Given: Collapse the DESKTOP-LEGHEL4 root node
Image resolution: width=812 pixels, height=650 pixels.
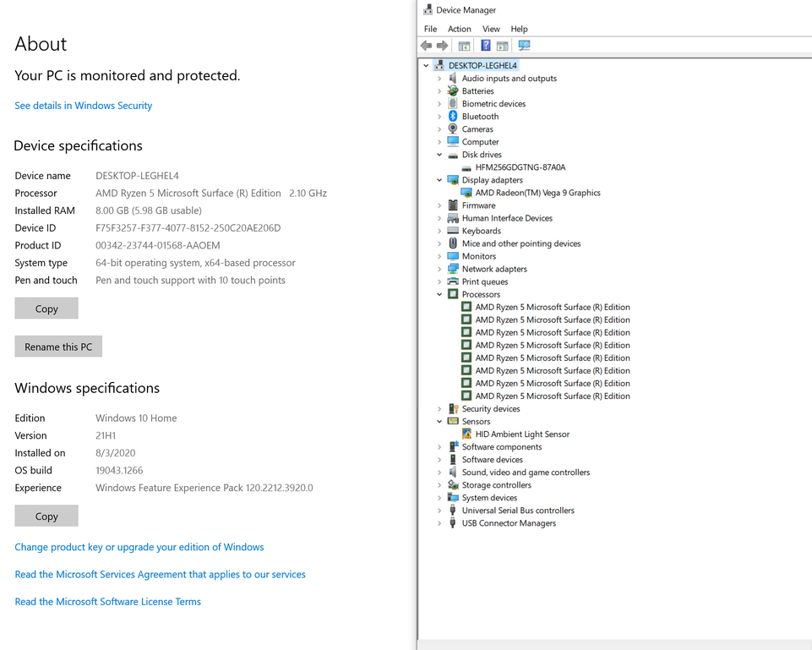Looking at the screenshot, I should (426, 66).
